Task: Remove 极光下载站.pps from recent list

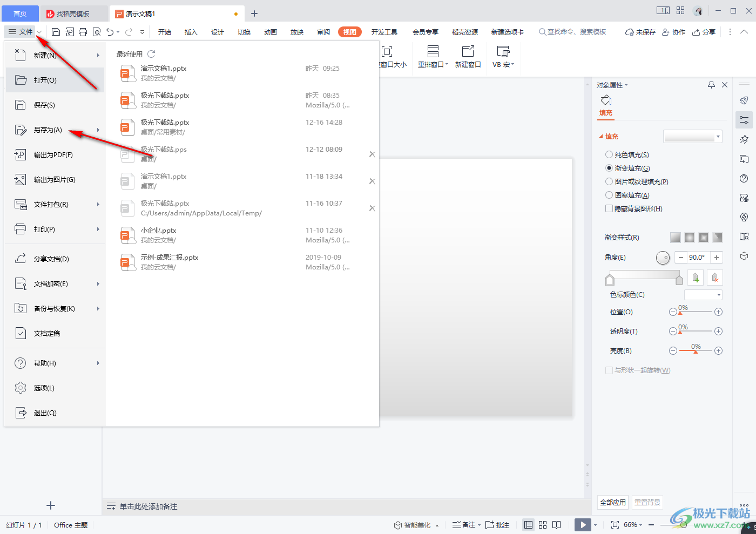Action: [372, 154]
